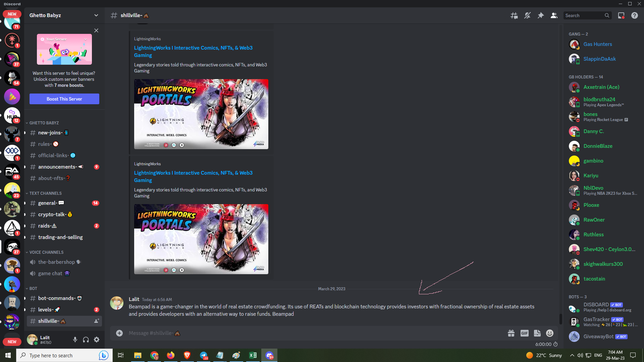Open trading-and-selling channel
The height and width of the screenshot is (362, 644).
[64, 237]
